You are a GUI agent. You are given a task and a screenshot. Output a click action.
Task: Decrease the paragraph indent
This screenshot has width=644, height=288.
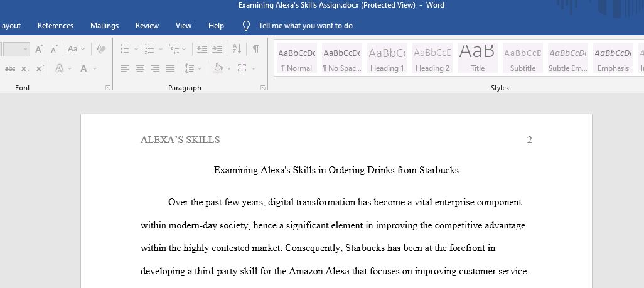coord(201,49)
